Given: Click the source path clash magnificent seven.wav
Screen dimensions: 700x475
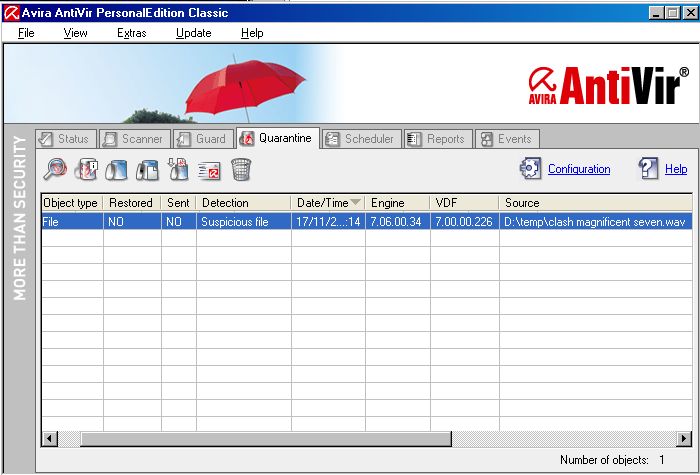Looking at the screenshot, I should coord(596,222).
